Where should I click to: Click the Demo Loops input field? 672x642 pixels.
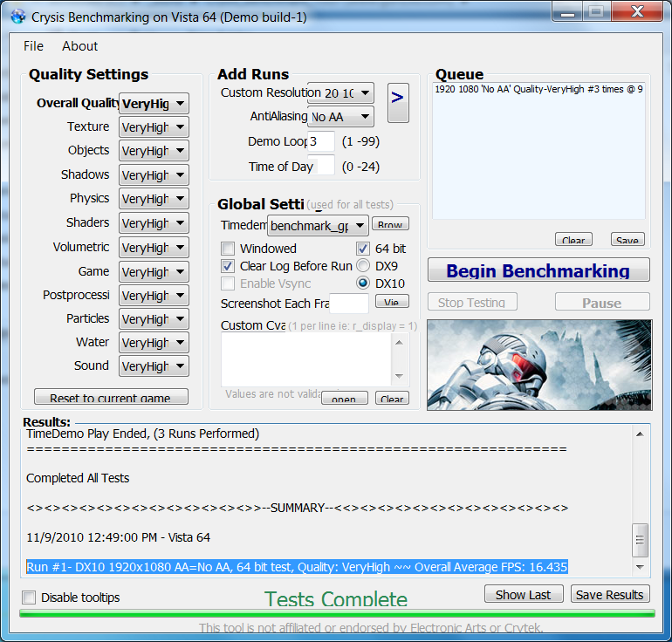click(x=320, y=141)
